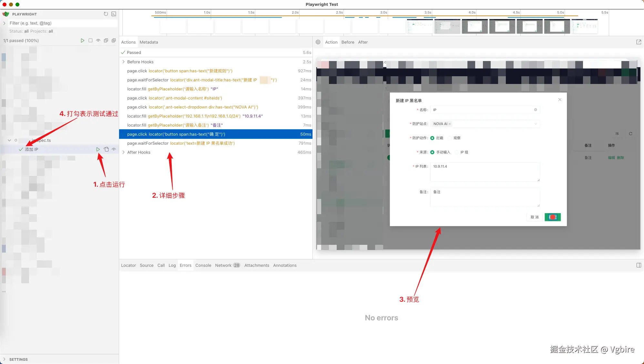
Task: Click the pick locator target icon
Action: [x=318, y=42]
